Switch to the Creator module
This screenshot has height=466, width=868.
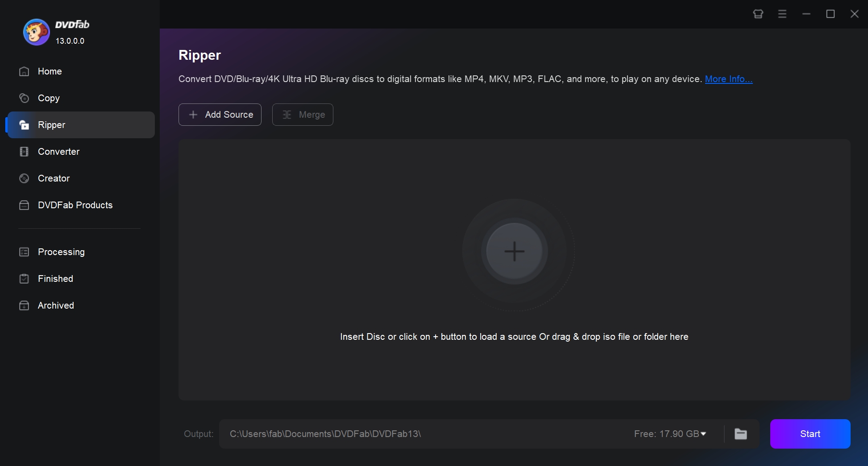53,178
